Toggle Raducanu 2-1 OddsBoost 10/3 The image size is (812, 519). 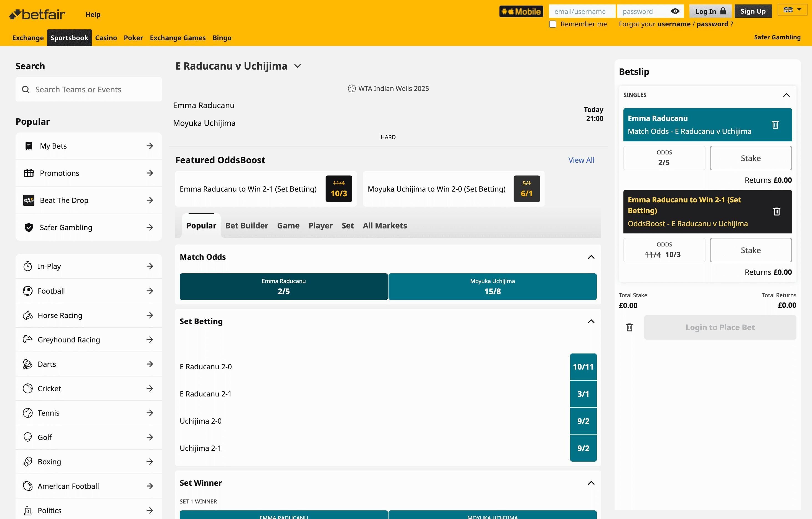[x=339, y=189]
